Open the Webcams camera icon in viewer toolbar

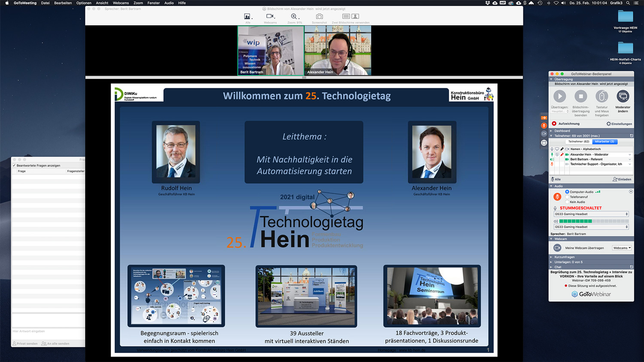270,16
